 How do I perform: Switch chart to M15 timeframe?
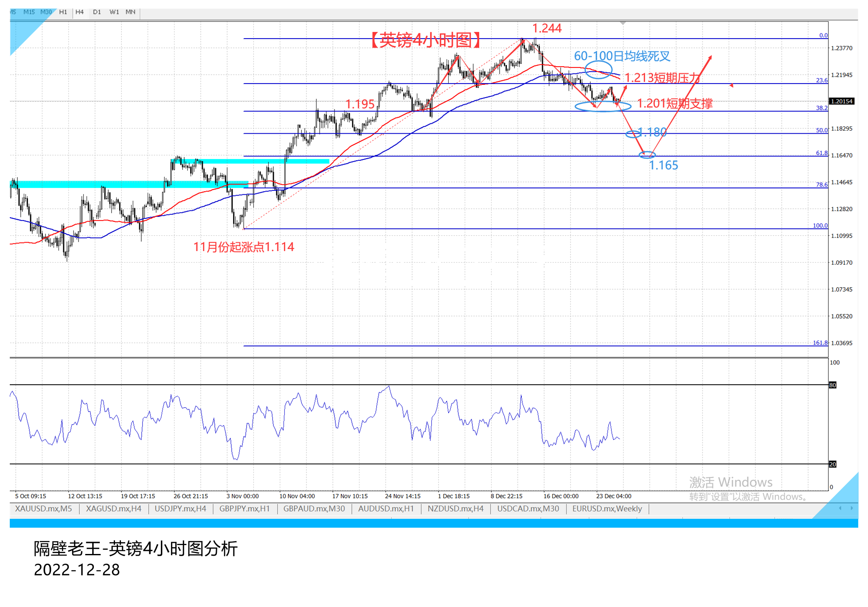pos(29,12)
